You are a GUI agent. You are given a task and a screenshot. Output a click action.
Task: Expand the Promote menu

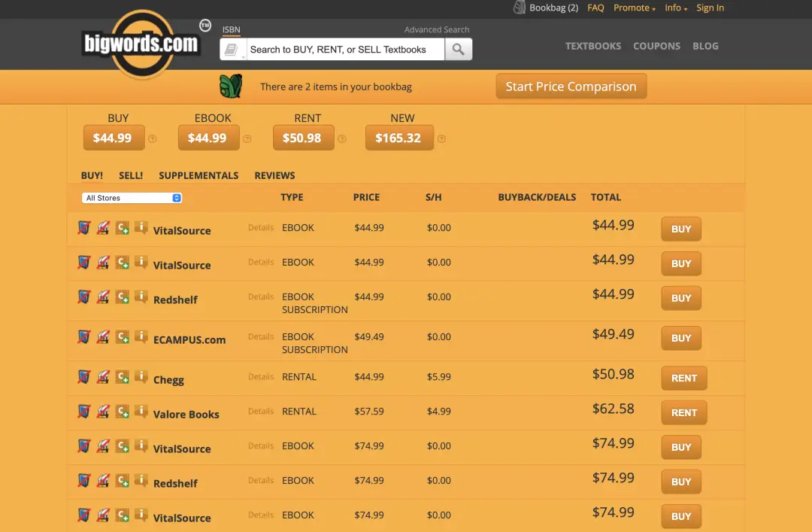(x=634, y=8)
